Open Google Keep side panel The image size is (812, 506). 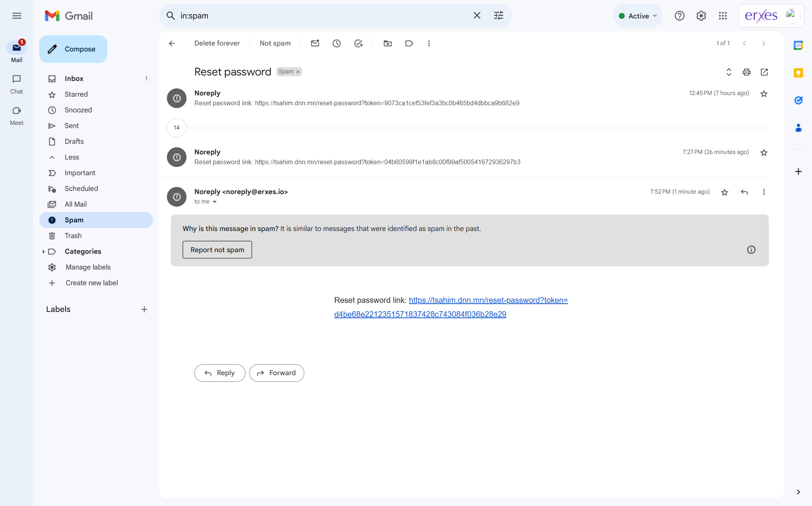798,73
